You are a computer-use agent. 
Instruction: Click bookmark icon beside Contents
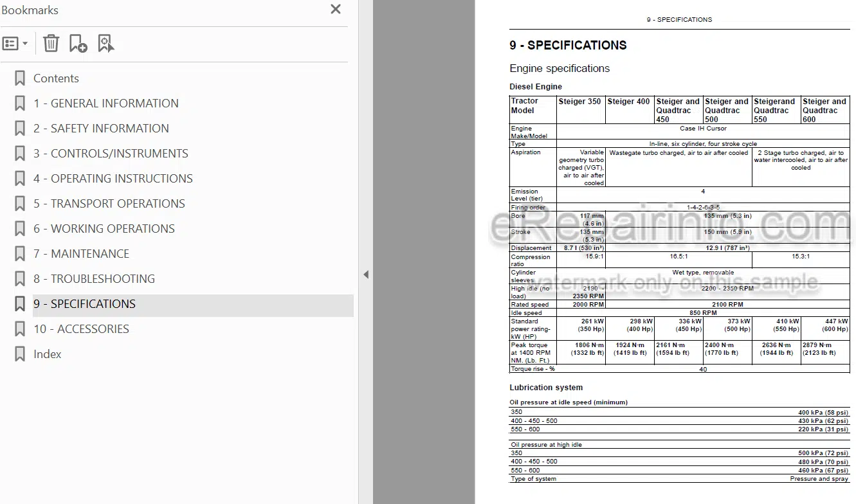(20, 78)
